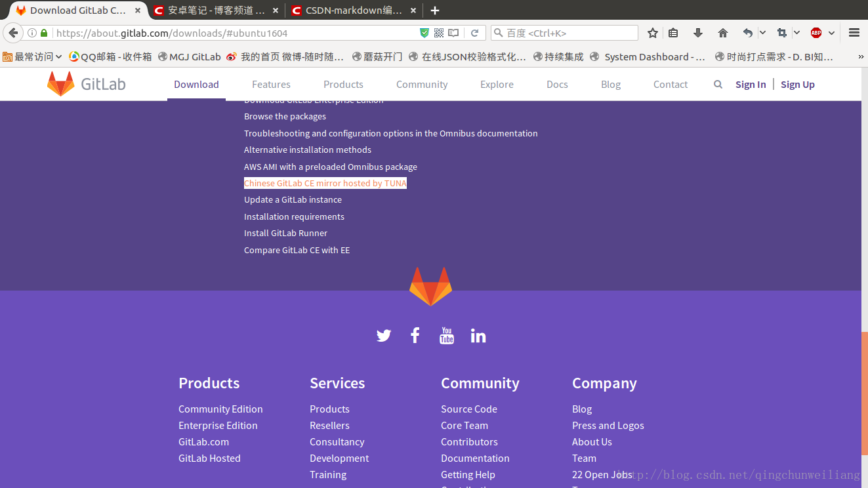Expand dropdown next to undo arrow icon
The height and width of the screenshot is (488, 868).
762,33
